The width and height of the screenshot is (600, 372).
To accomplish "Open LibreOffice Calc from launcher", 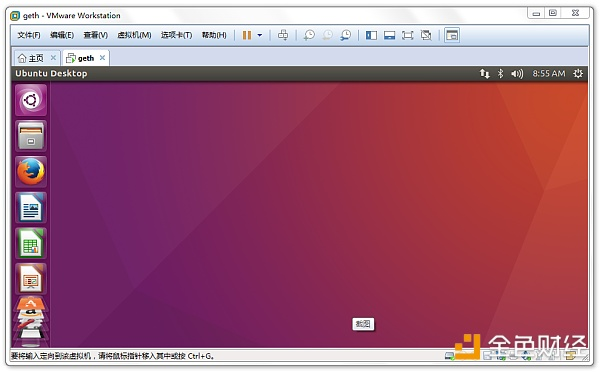I will 31,243.
